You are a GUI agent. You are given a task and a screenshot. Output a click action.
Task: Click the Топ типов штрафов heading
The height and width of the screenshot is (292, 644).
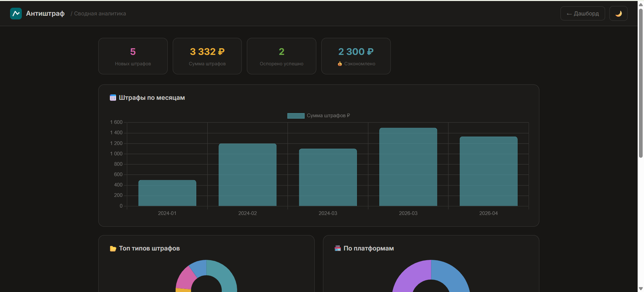(x=149, y=248)
